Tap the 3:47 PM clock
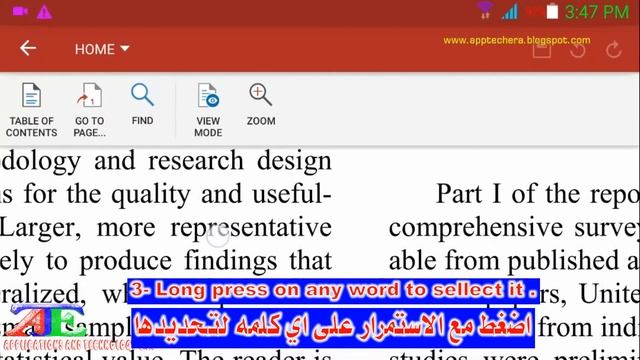This screenshot has width=640, height=360. (x=597, y=12)
